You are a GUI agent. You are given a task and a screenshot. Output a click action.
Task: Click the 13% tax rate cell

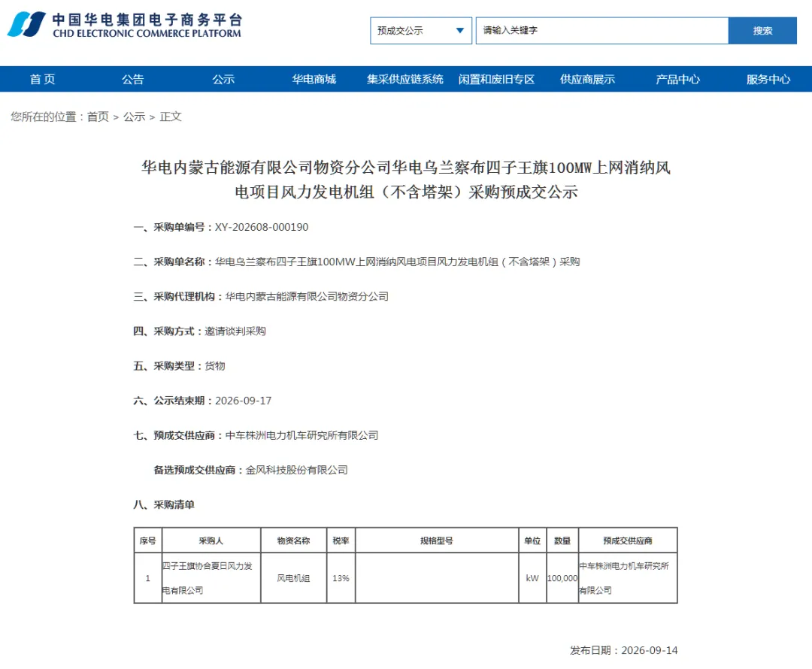click(341, 578)
